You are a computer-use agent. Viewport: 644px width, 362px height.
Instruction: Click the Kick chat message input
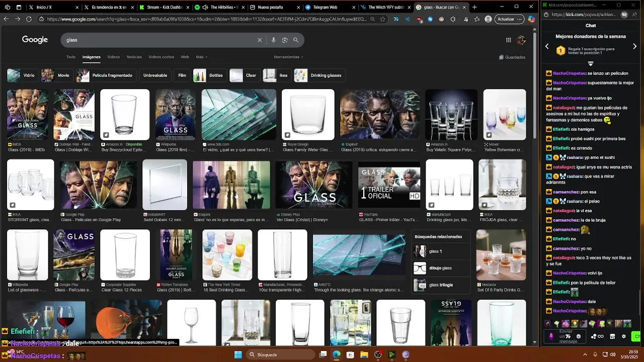coord(566,336)
